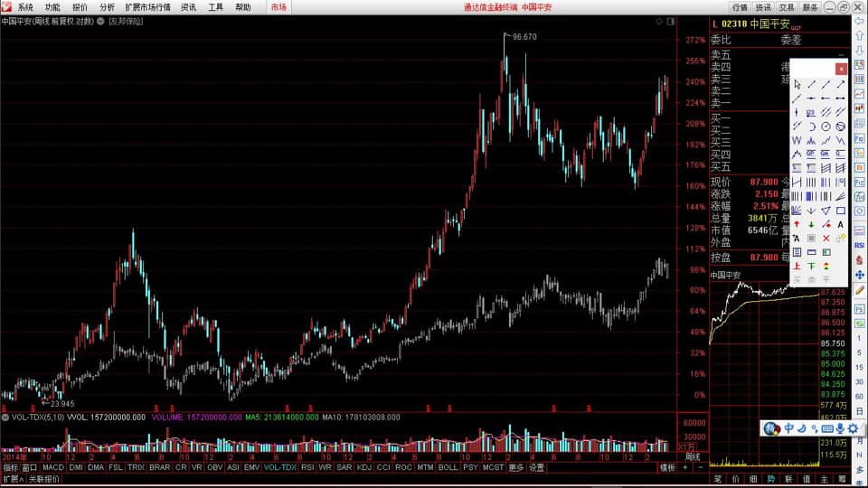
Task: Pick the red up-arrow marker tool
Action: (x=797, y=224)
